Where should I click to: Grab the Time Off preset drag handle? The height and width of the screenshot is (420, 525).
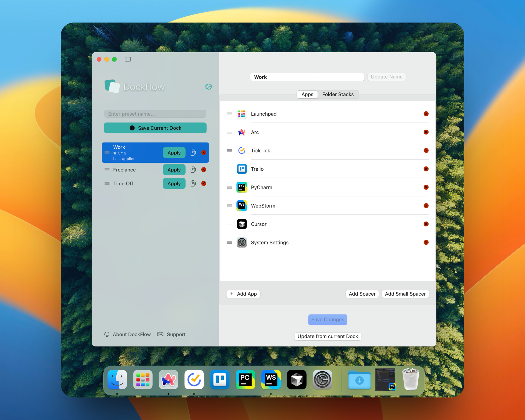[107, 183]
